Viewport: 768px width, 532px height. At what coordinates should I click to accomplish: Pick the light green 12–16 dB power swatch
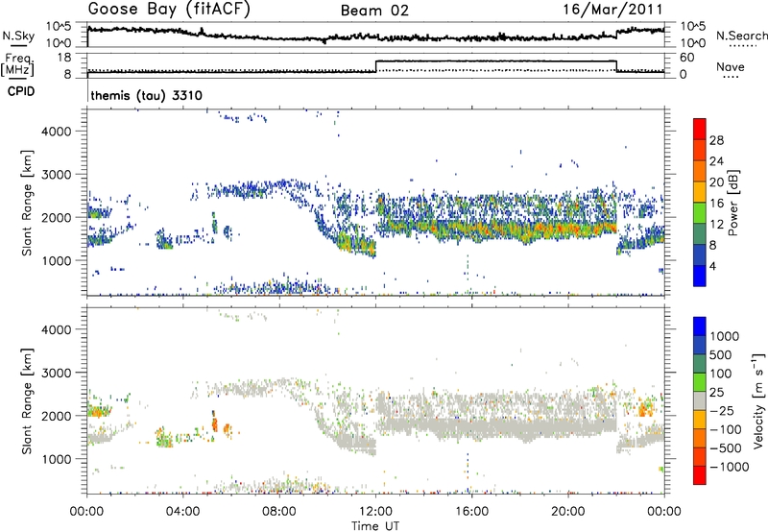(x=700, y=213)
